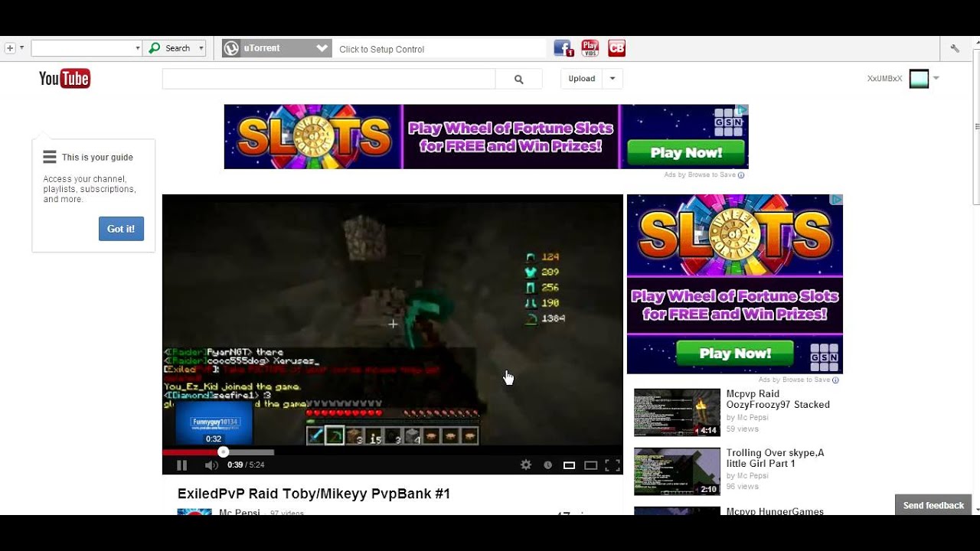Focus the YouTube search field
The height and width of the screenshot is (551, 980).
pyautogui.click(x=328, y=79)
